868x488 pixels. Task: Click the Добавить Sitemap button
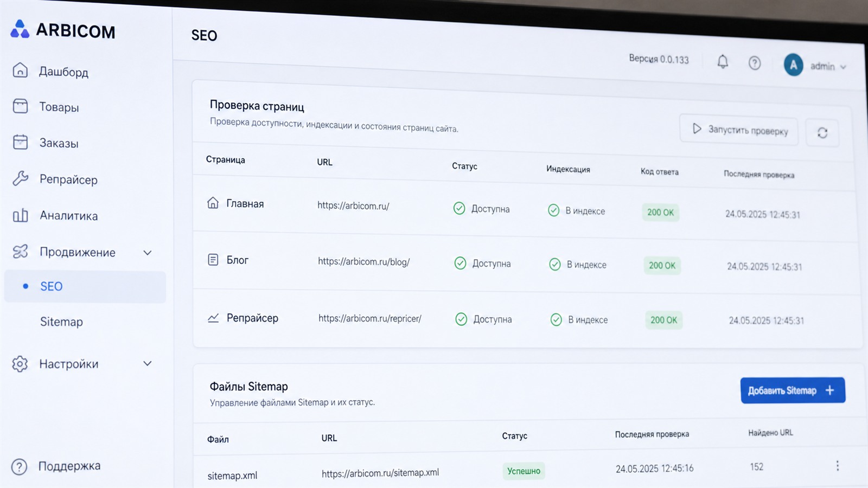[x=793, y=390]
